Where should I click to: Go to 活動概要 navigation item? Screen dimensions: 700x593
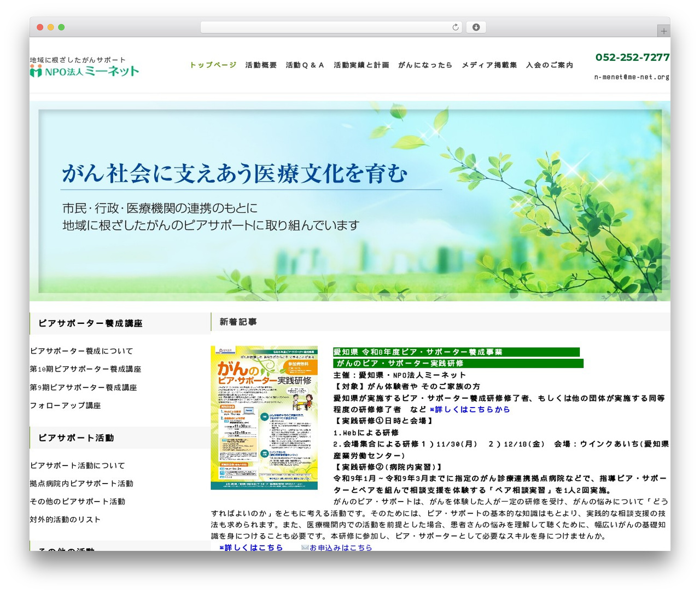(x=261, y=65)
